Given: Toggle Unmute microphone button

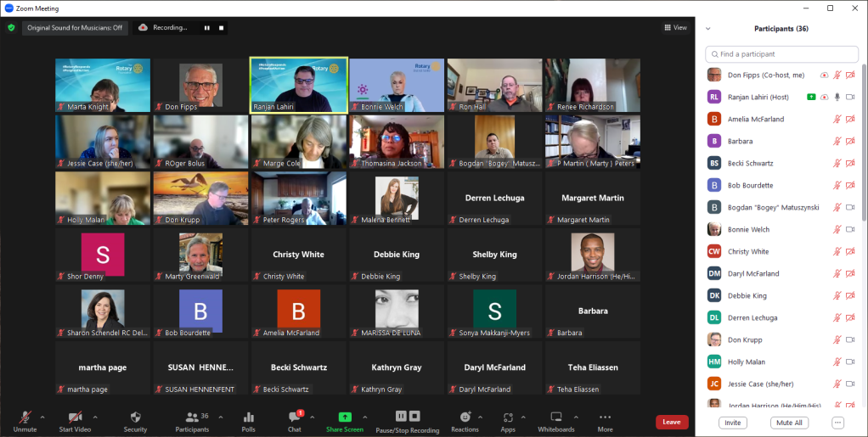Looking at the screenshot, I should coord(25,417).
